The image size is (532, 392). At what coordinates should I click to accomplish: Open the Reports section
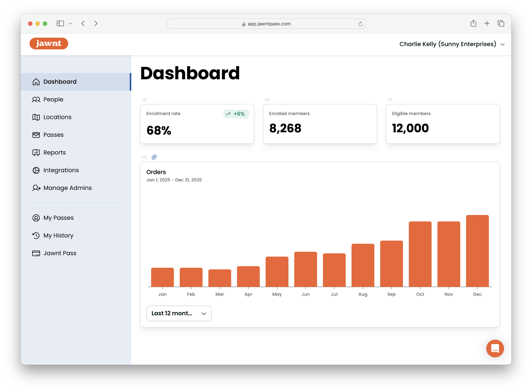tap(54, 152)
